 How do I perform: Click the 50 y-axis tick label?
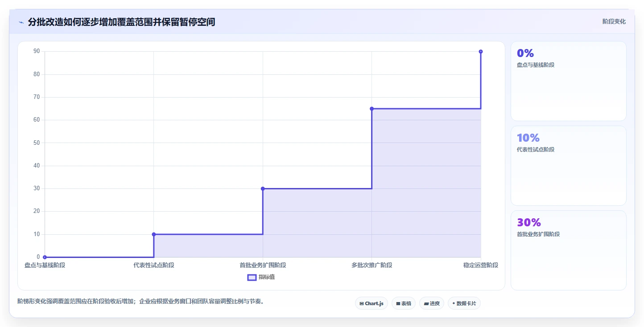[37, 143]
